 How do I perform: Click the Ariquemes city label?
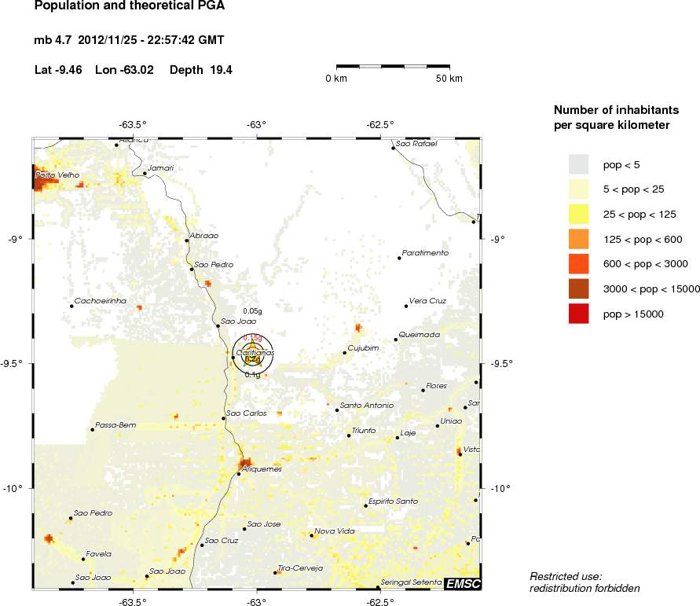[262, 469]
